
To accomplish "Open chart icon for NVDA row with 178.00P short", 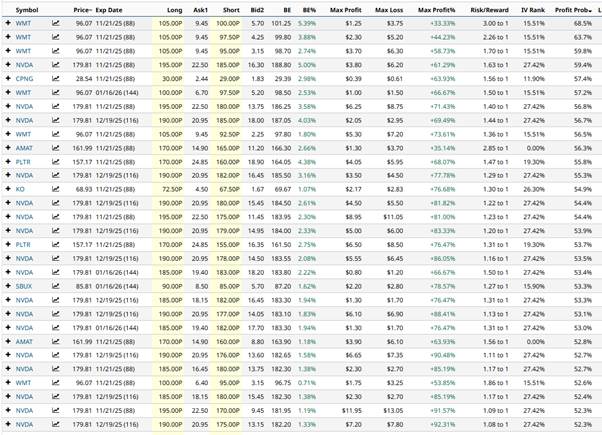I will [56, 258].
